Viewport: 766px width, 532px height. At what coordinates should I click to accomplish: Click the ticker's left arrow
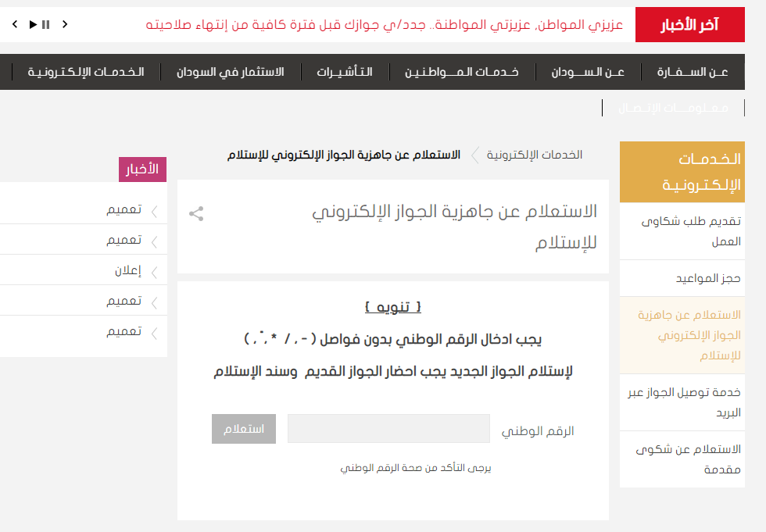coord(15,25)
